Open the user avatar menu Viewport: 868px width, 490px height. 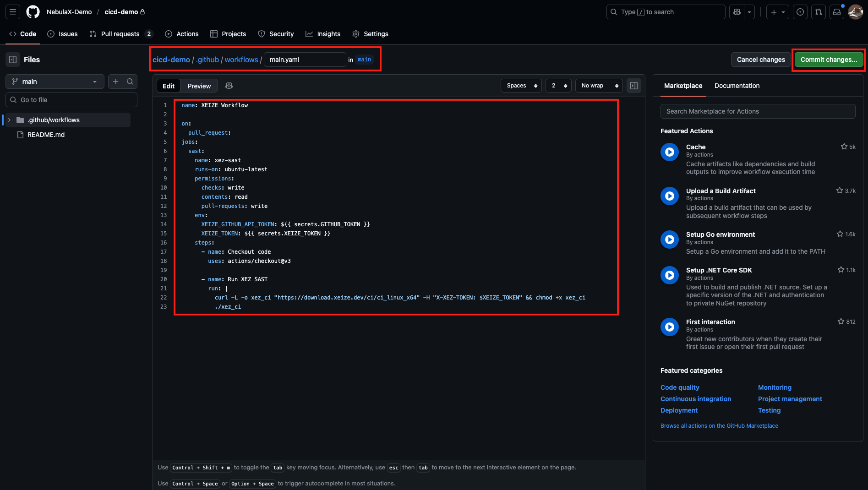coord(855,12)
